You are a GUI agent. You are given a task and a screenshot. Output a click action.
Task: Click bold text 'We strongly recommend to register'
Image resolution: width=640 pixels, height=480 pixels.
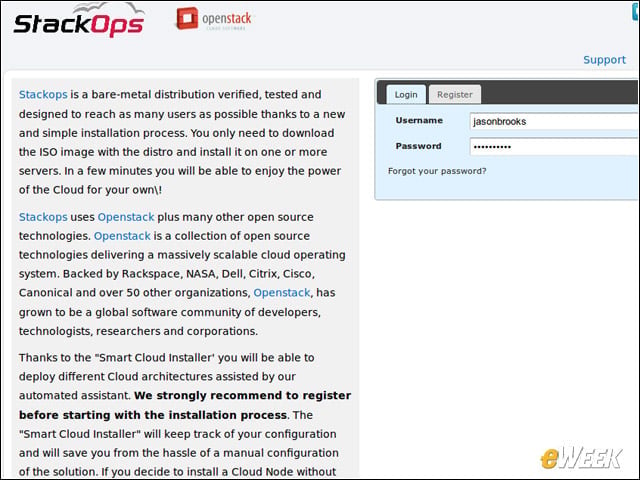(x=242, y=396)
